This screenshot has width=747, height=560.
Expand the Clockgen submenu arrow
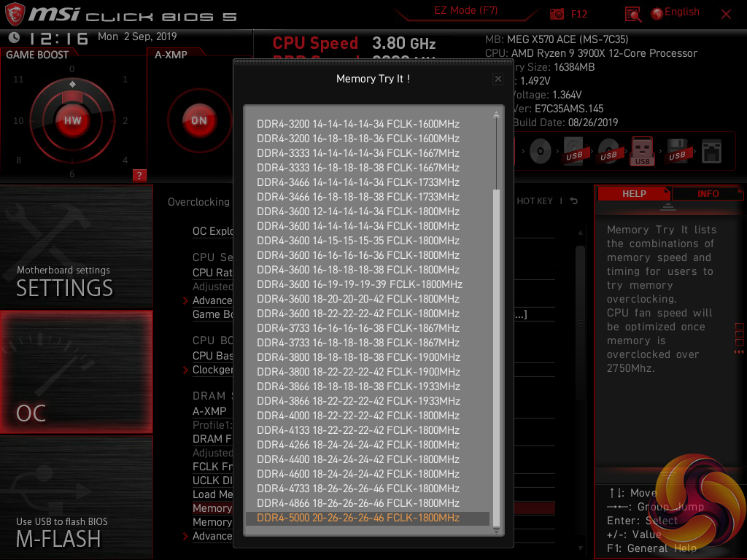tap(186, 370)
